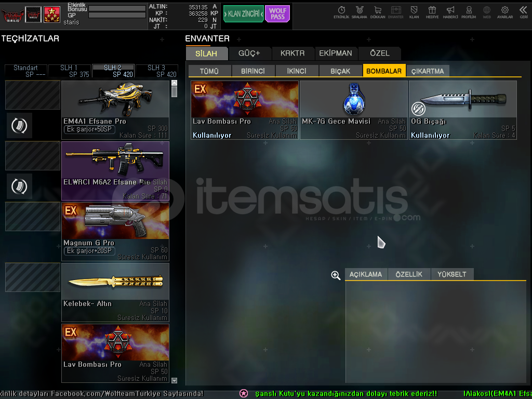Open Ayarlar settings gear
The width and height of the screenshot is (532, 399).
click(504, 11)
